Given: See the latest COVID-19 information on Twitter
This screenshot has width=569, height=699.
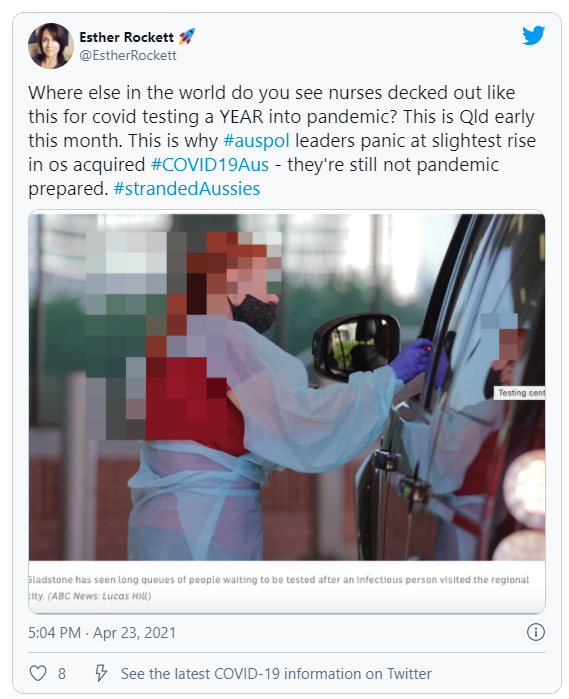Looking at the screenshot, I should point(276,673).
